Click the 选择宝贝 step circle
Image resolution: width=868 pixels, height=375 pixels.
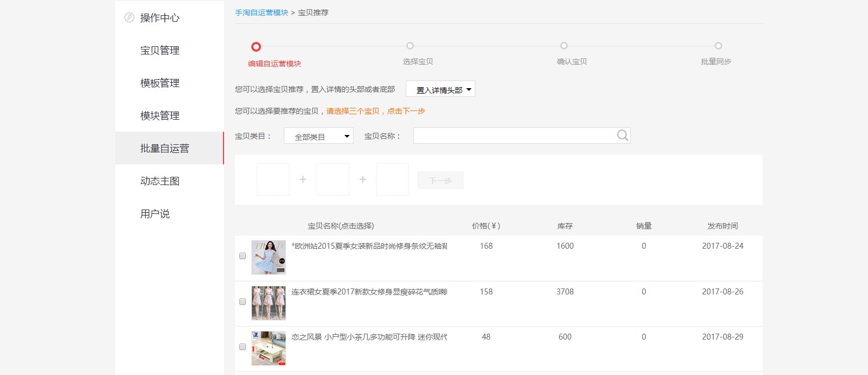(x=410, y=46)
